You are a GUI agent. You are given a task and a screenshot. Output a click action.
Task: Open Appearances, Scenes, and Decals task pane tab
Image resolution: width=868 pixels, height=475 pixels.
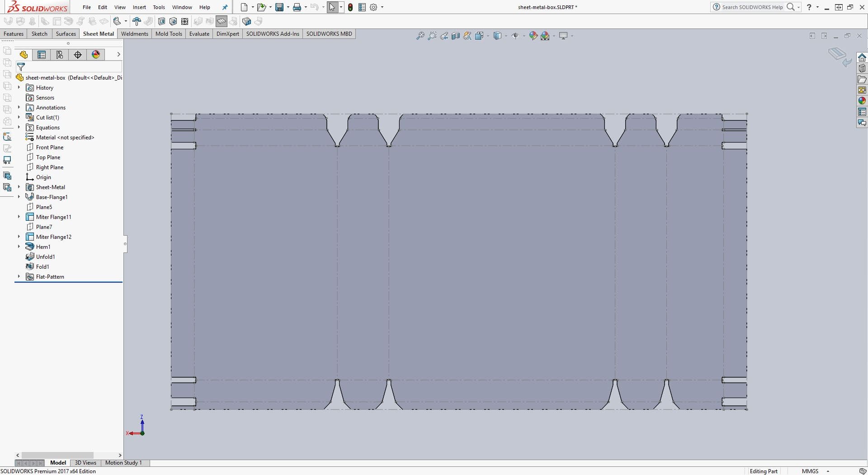(x=862, y=101)
